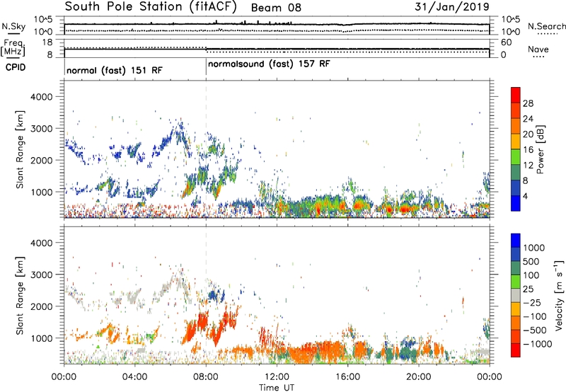Click the date '31/Jan/2019'

pyautogui.click(x=452, y=7)
